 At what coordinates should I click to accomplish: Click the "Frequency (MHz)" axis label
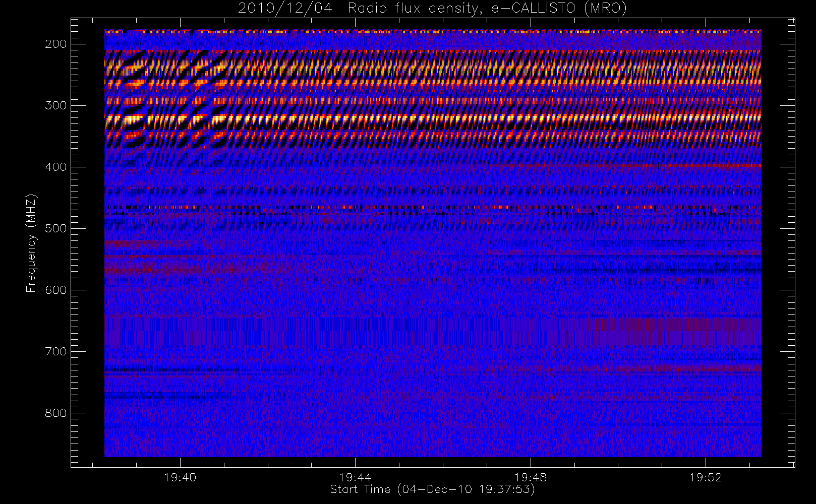[x=31, y=243]
